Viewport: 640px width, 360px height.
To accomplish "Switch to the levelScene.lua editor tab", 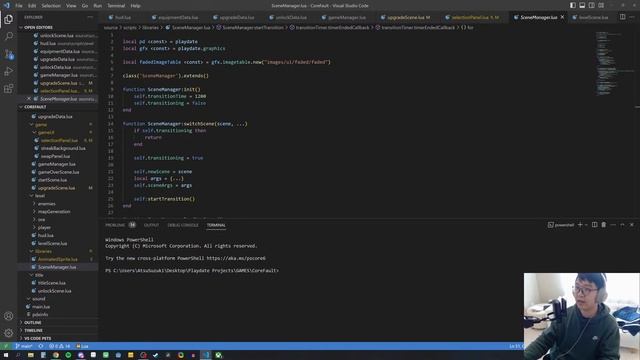I will pos(593,17).
